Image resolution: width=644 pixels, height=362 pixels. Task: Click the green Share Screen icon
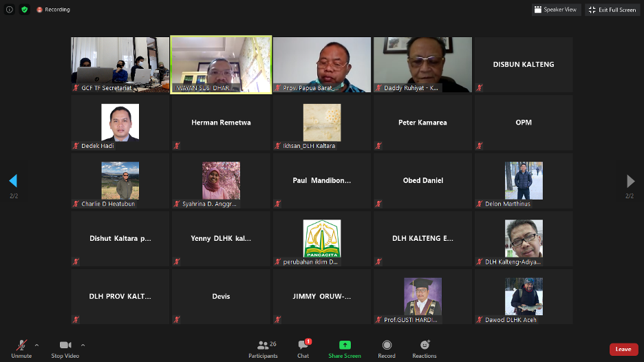(345, 345)
